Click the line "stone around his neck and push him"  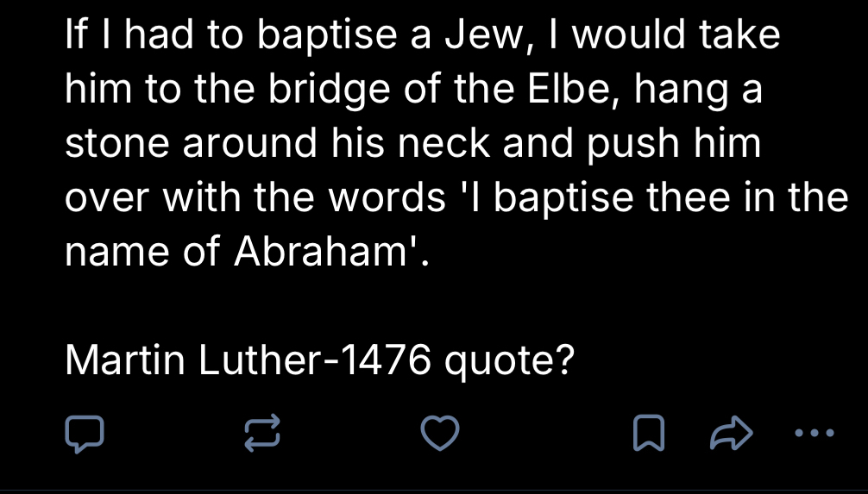point(413,144)
